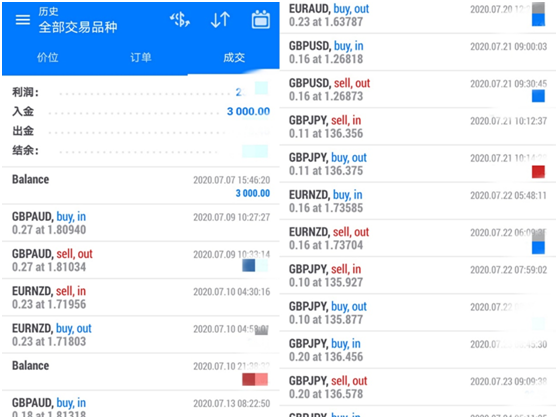Image resolution: width=558 pixels, height=419 pixels.
Task: Open EURNZD sell out at 1.73704
Action: pos(418,239)
